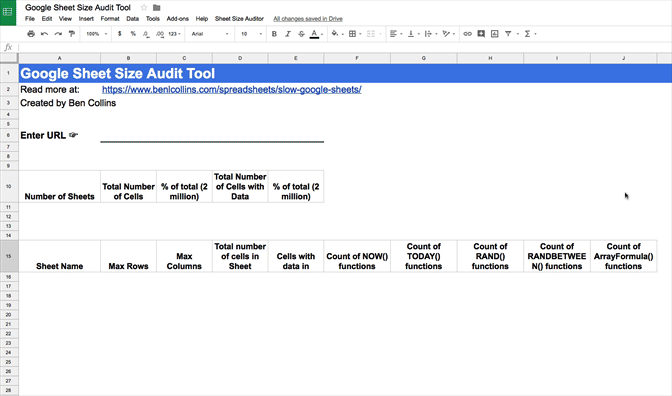Toggle italic formatting
The height and width of the screenshot is (396, 672).
point(288,34)
